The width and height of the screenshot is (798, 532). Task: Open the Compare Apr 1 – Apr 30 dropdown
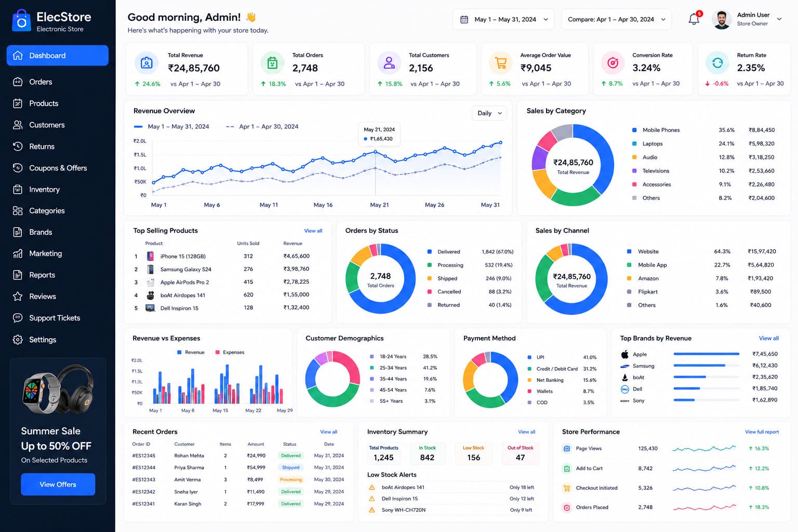(x=617, y=19)
